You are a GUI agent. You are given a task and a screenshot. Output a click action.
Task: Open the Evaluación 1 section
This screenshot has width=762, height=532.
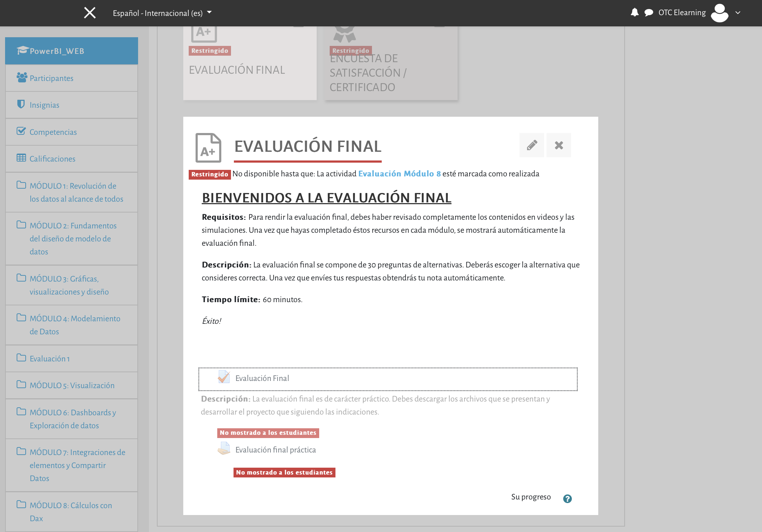click(72, 359)
